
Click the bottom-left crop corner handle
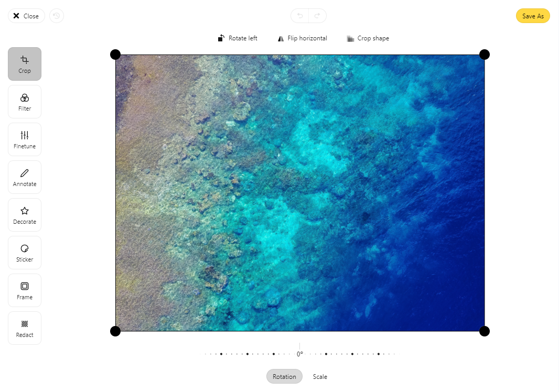pyautogui.click(x=115, y=331)
